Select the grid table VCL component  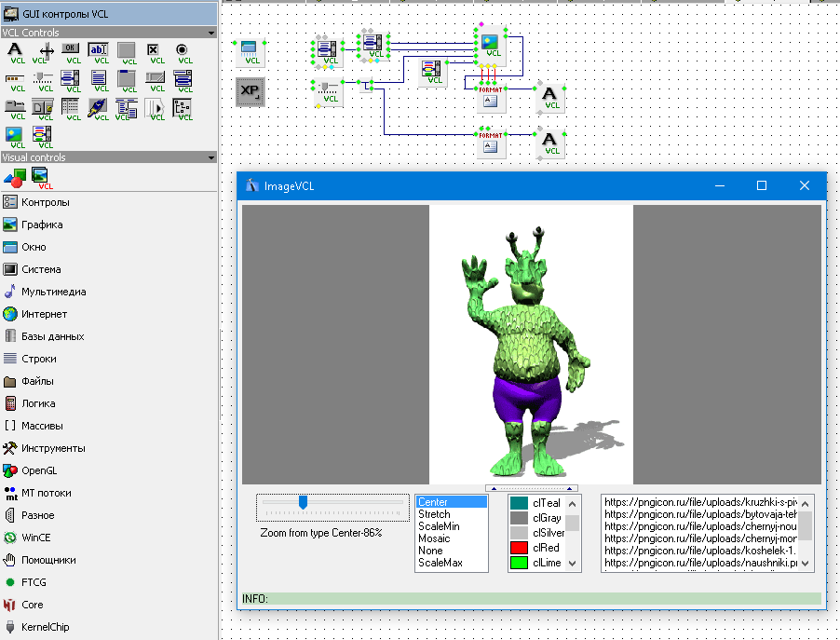pos(71,109)
